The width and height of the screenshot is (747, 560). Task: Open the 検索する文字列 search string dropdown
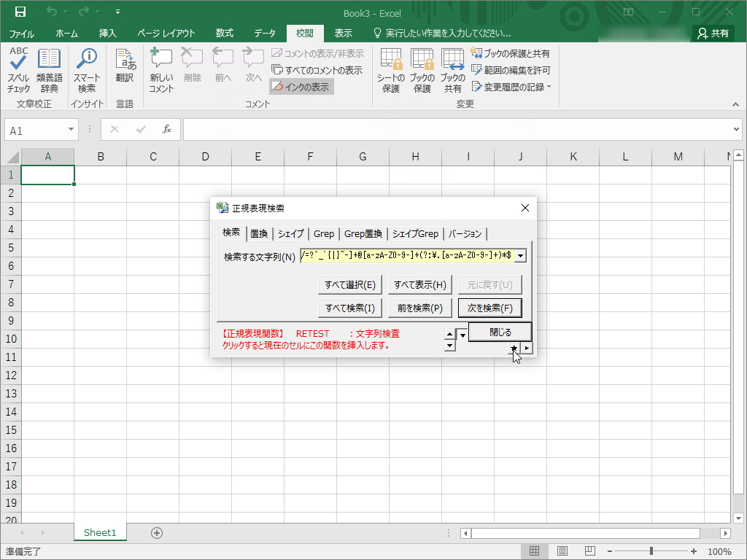520,254
